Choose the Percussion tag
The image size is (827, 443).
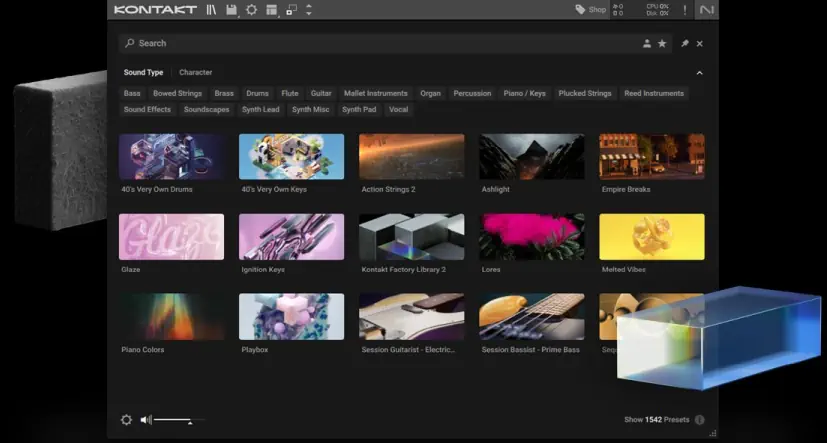pos(472,93)
